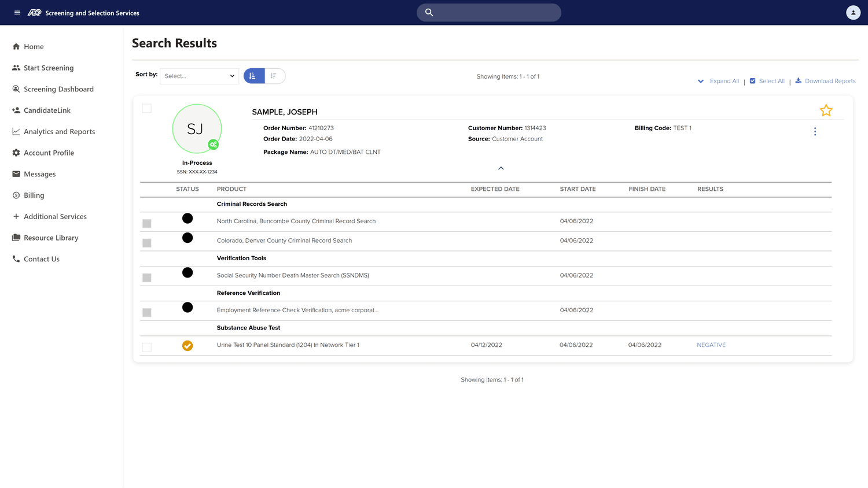Click the SJ candidate avatar circle
Image resolution: width=868 pixels, height=488 pixels.
click(x=197, y=129)
